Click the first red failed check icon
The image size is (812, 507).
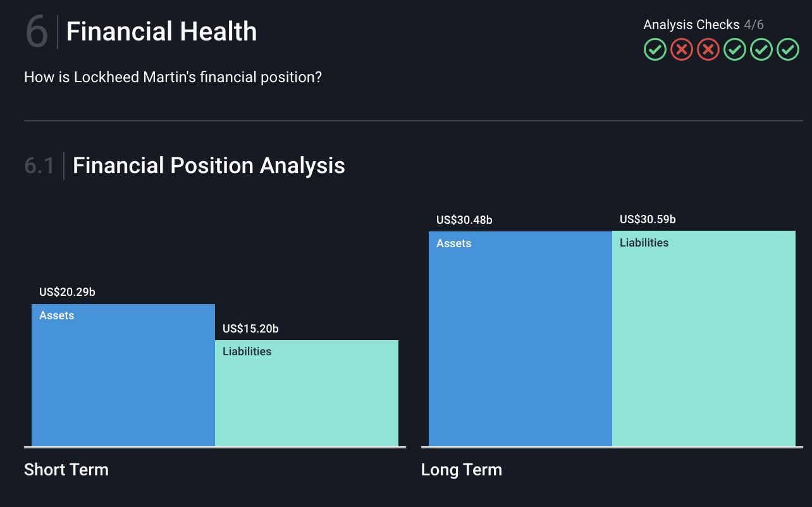coord(682,49)
